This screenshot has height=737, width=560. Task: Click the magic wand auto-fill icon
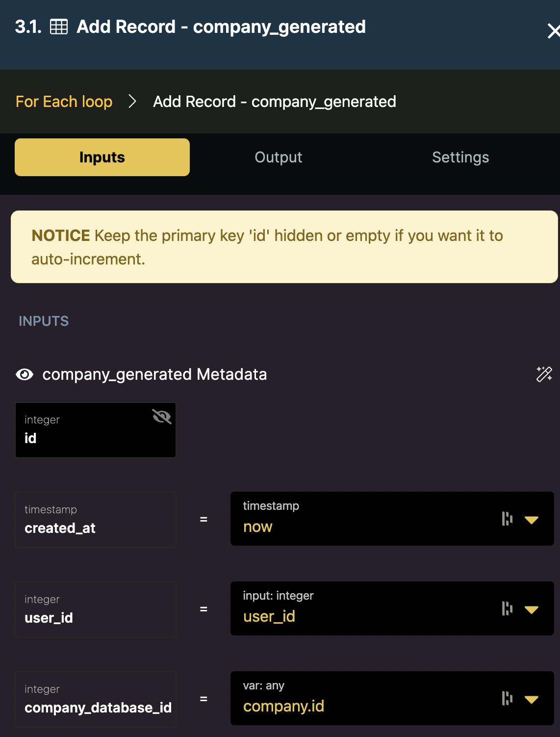544,374
